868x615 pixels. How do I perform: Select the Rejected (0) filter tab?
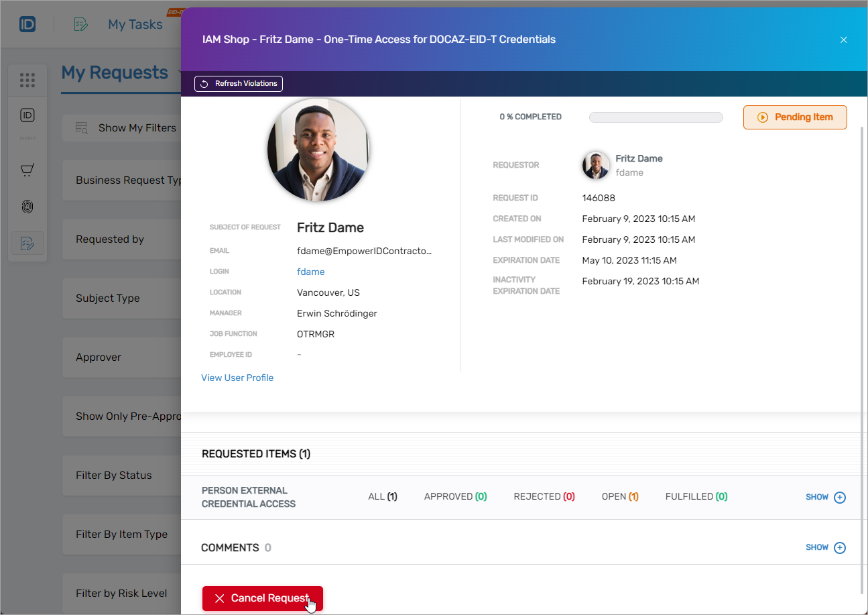click(x=544, y=497)
